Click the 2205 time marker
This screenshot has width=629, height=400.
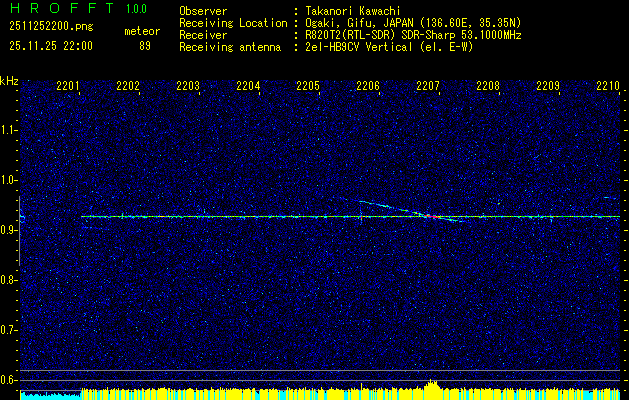308,85
